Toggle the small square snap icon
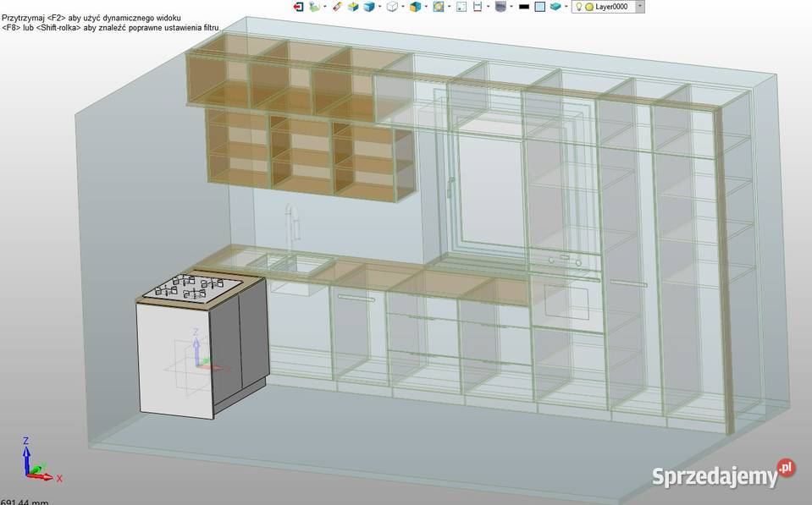The image size is (812, 505). click(461, 7)
